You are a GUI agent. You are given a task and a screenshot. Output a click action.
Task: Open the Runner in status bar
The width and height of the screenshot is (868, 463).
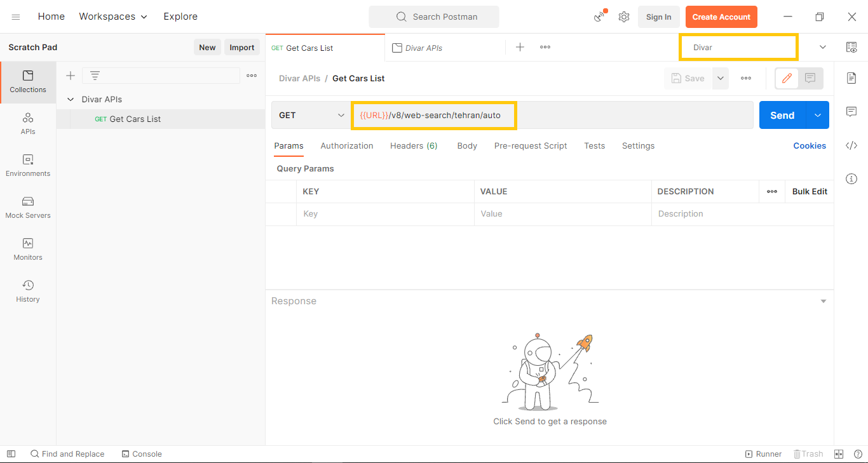pos(763,454)
